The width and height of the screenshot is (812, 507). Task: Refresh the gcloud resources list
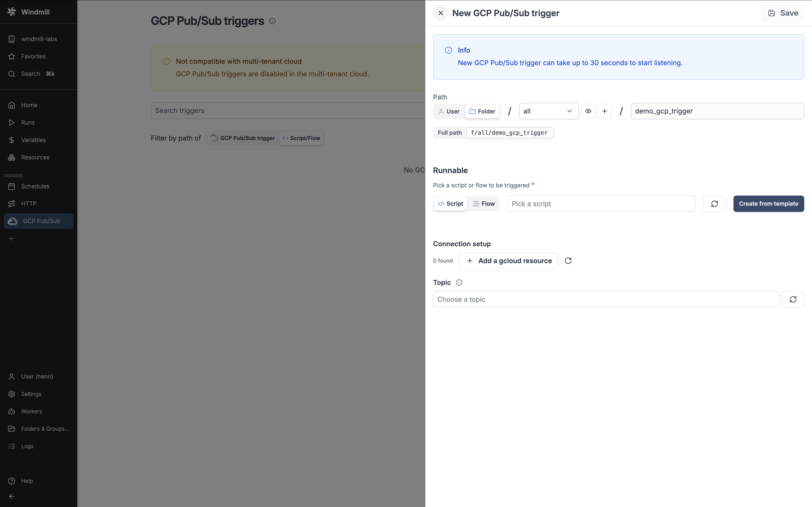[568, 261]
